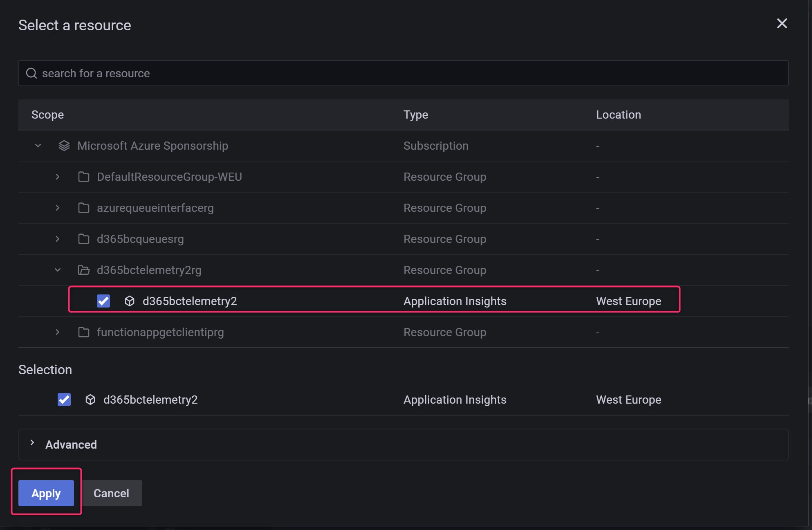Close the Select a resource dialog
Viewport: 812px width, 530px height.
click(782, 24)
